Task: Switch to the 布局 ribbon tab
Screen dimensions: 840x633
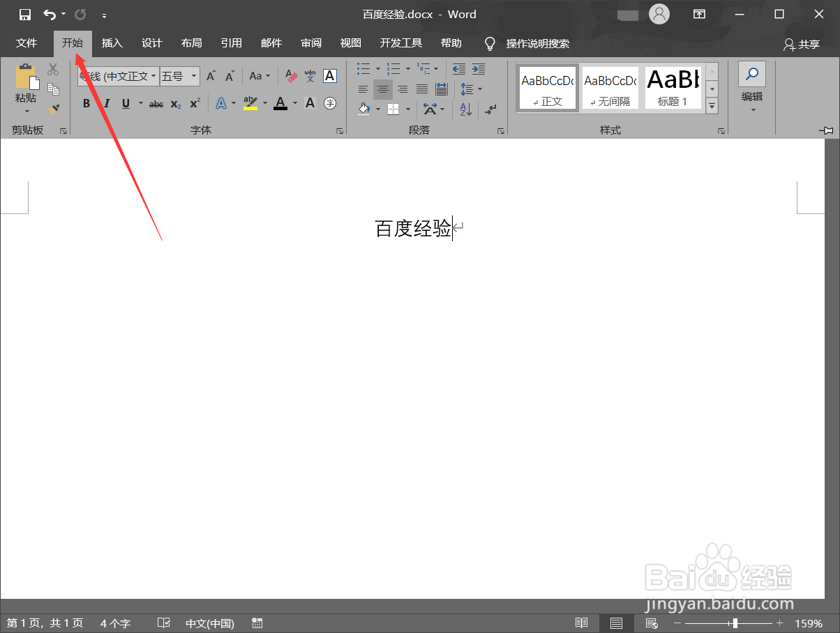Action: (191, 43)
